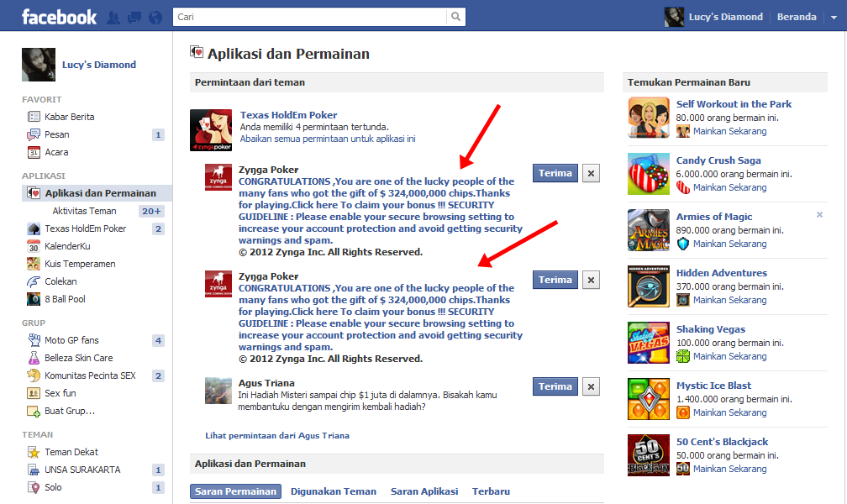The height and width of the screenshot is (504, 847).
Task: Click Moto GP fans group icon
Action: click(34, 340)
